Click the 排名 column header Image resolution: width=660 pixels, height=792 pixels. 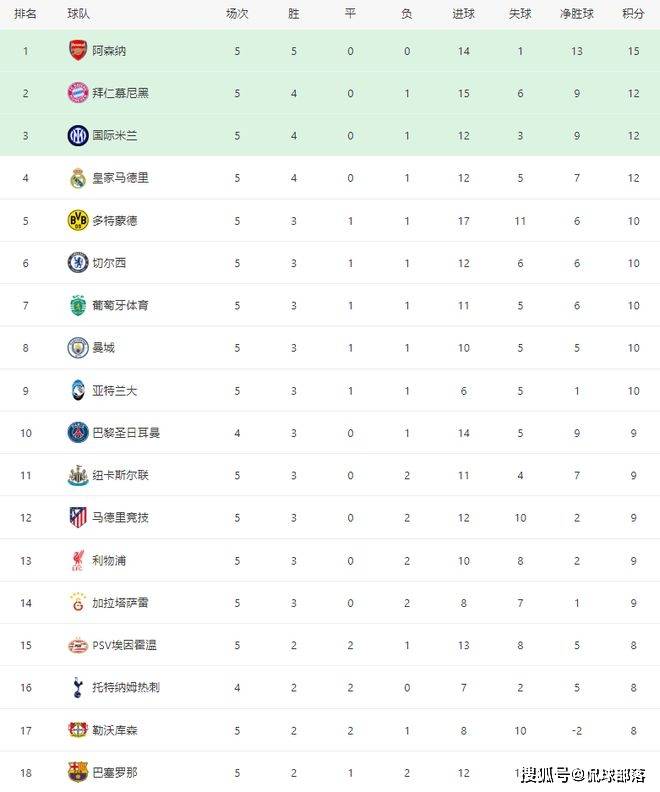[x=26, y=14]
